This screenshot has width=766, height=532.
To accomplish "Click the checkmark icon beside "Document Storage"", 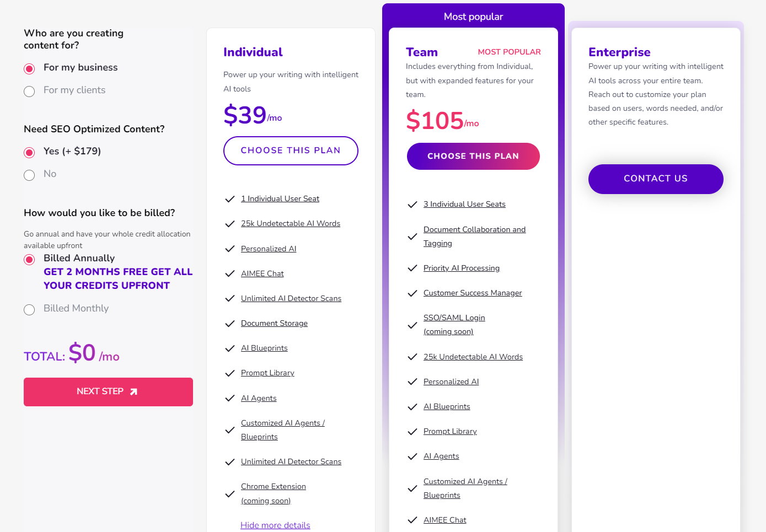I will click(230, 324).
